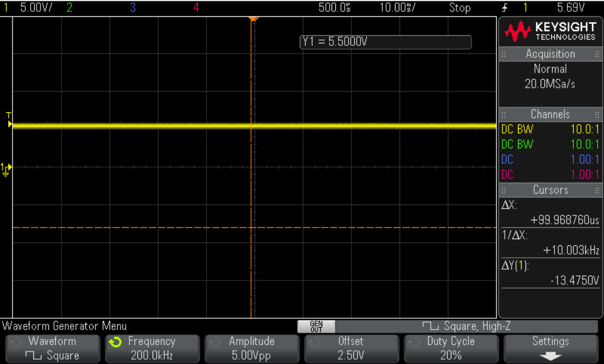Screen dimensions: 604x364
Task: Click the GEN OUT indicator badge
Action: (x=316, y=326)
